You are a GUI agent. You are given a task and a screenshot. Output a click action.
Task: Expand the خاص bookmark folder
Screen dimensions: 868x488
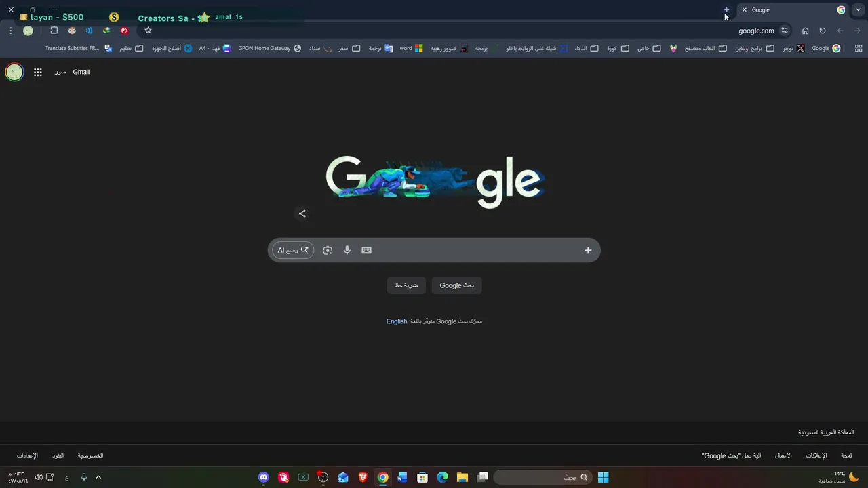[649, 48]
